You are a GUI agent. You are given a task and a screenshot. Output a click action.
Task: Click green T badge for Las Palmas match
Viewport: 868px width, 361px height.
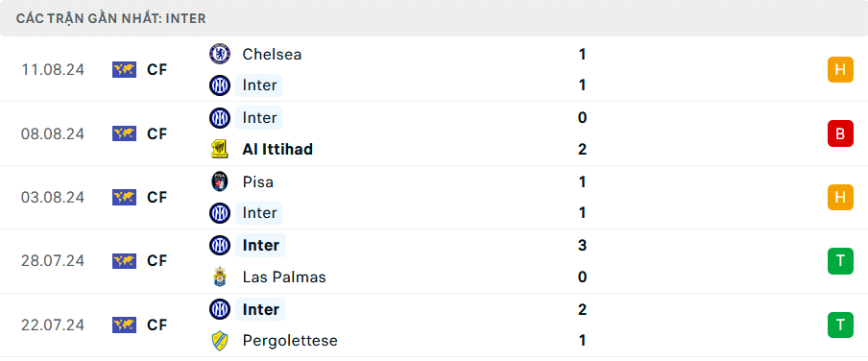pos(840,261)
